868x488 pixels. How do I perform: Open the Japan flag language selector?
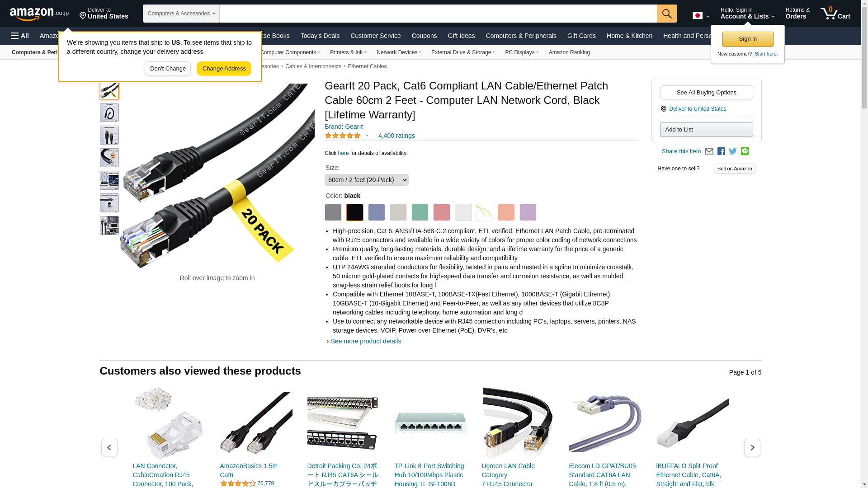701,16
